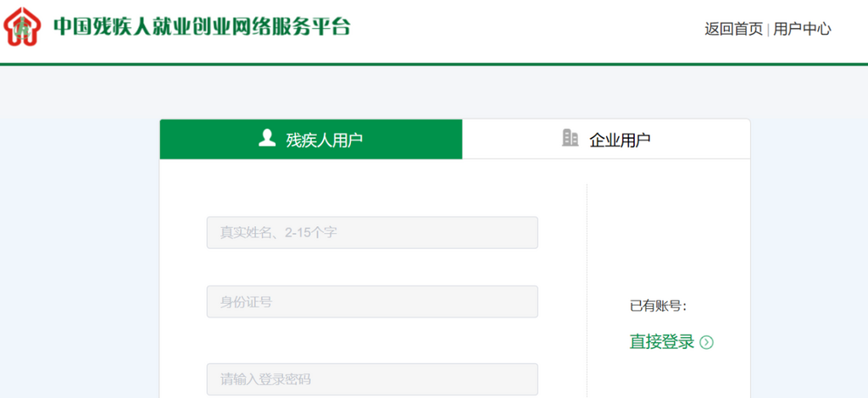This screenshot has height=398, width=868.
Task: Focus the 真实姓名 input field
Action: coord(372,233)
